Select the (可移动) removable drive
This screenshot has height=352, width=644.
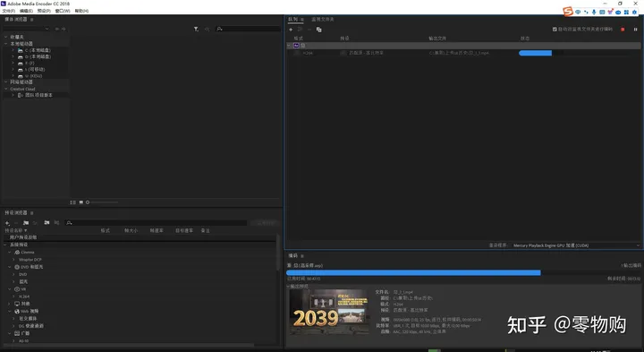coord(35,70)
